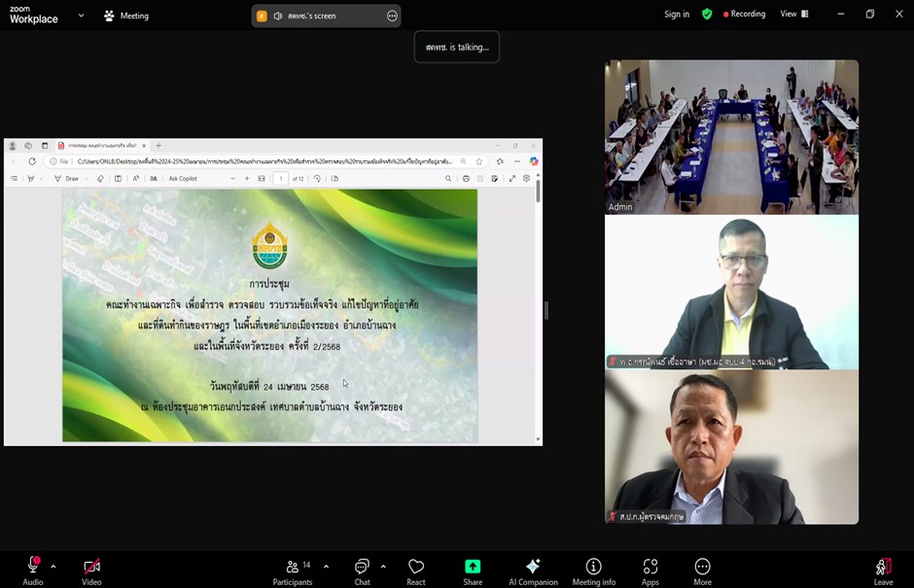The height and width of the screenshot is (588, 914).
Task: Click the PDF page view icon
Action: click(334, 178)
